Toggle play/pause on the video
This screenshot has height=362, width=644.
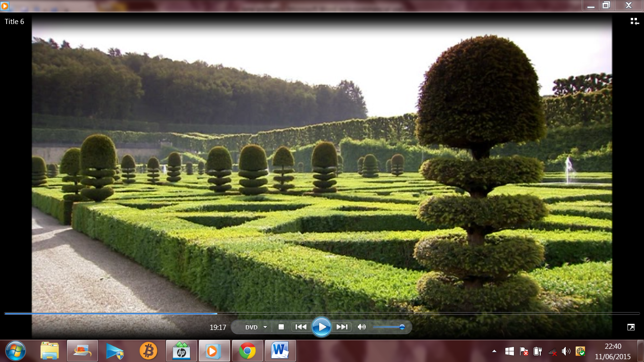pos(322,326)
